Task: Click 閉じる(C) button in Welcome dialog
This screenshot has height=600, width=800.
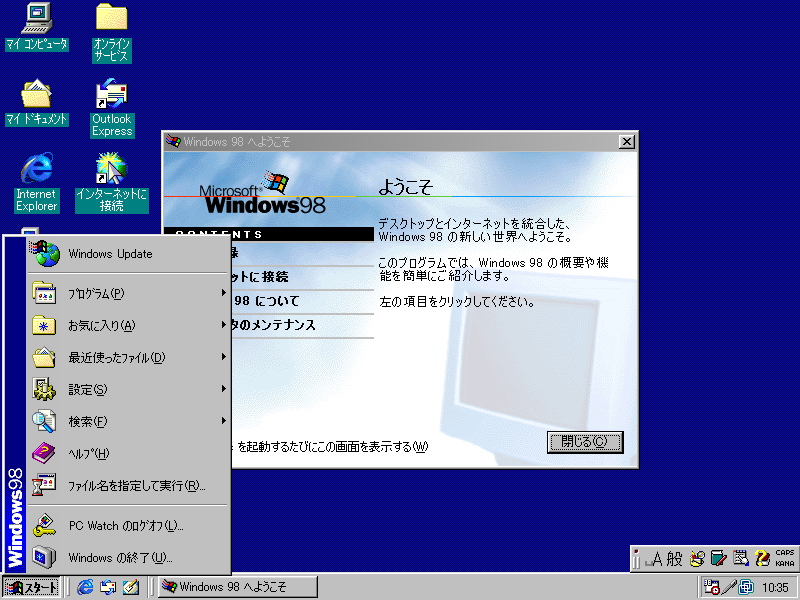Action: (x=585, y=442)
